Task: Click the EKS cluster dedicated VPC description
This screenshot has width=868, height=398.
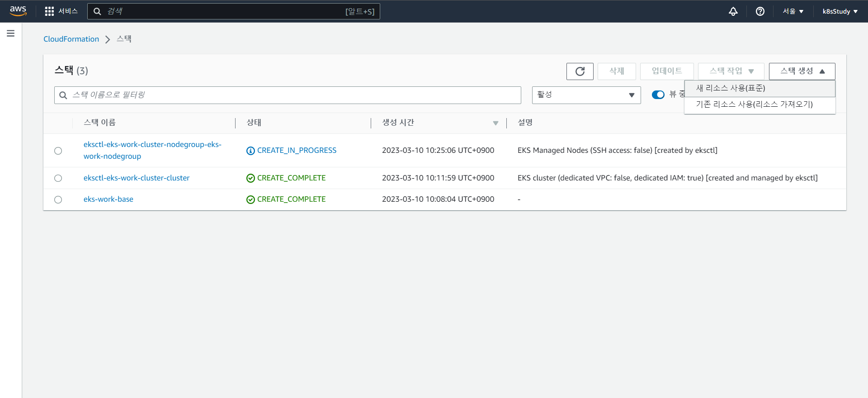Action: pos(668,178)
